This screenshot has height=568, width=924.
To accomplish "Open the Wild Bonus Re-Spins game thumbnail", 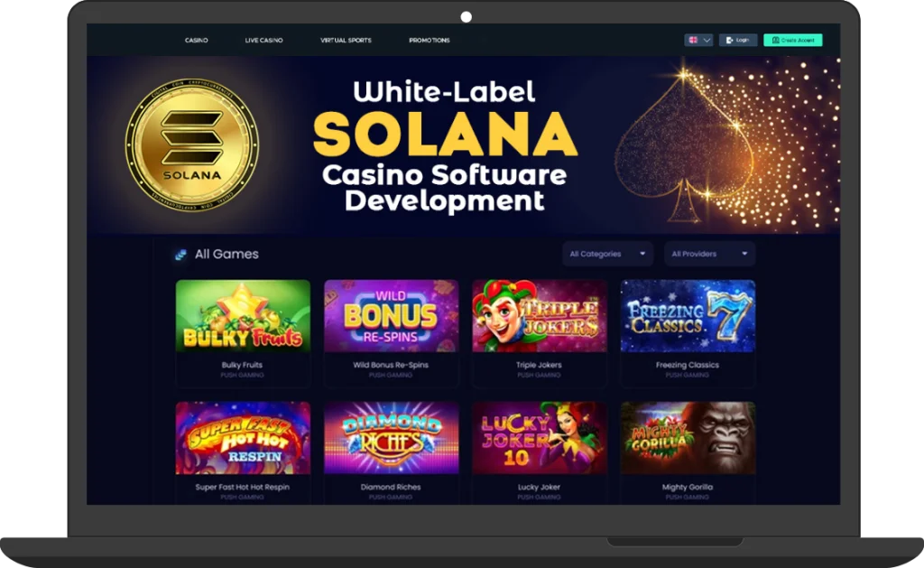I will (392, 316).
